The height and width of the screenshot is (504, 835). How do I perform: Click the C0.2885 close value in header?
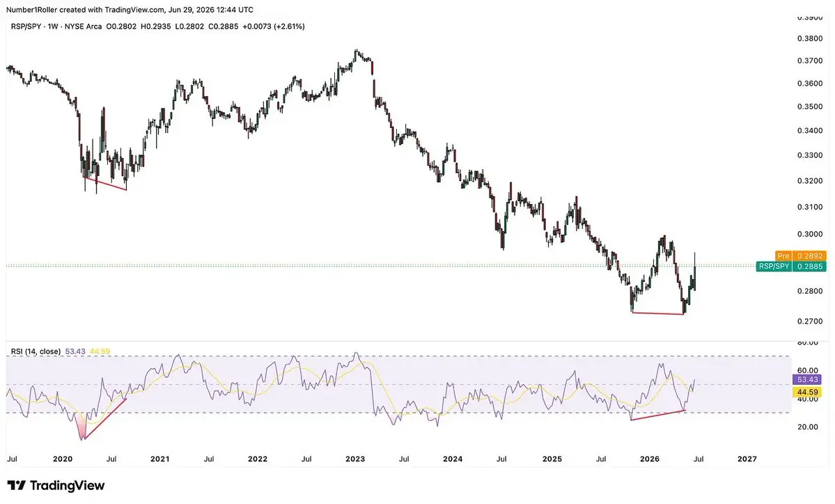[x=223, y=26]
